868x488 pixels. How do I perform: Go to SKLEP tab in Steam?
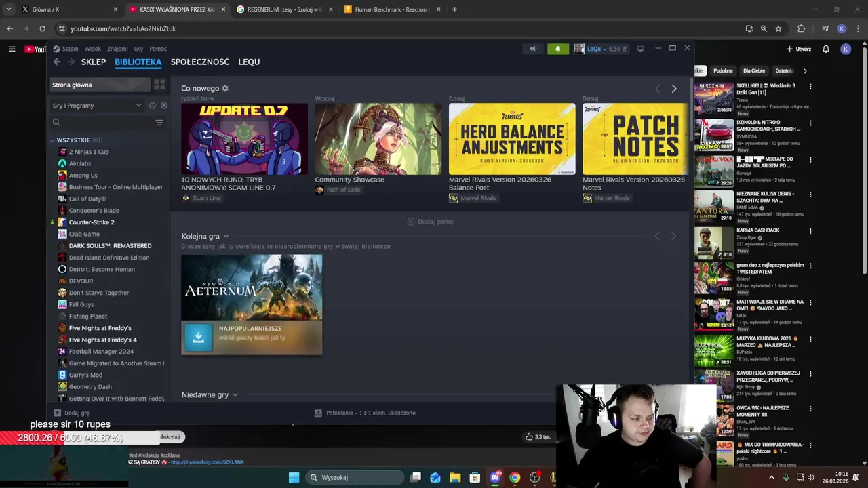(x=94, y=62)
